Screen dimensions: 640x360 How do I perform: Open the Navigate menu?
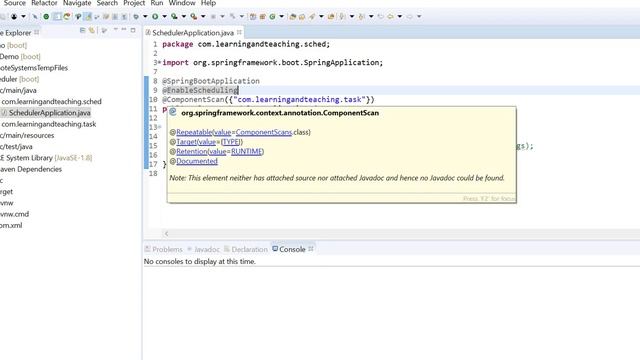pyautogui.click(x=77, y=3)
